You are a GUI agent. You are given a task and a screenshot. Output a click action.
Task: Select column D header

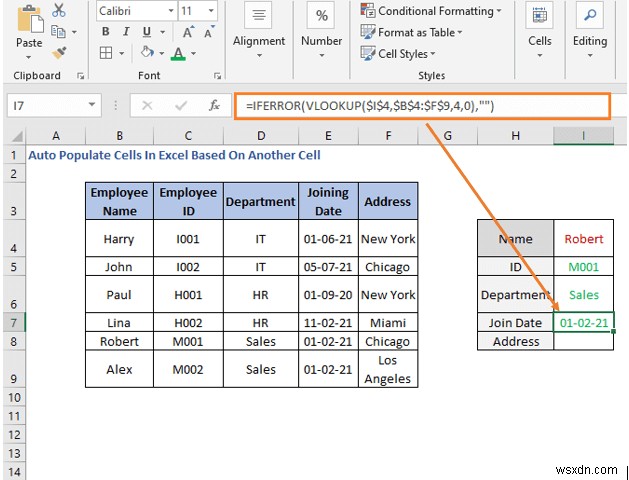click(261, 136)
